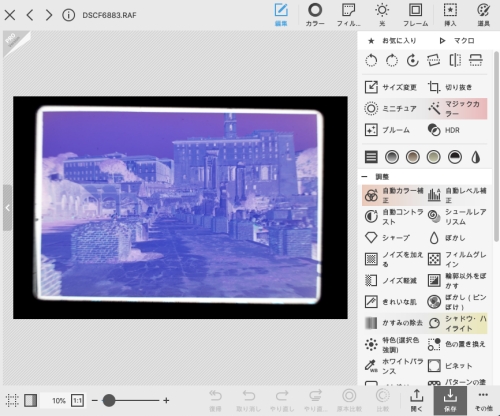Show previous photo with left arrow
Viewport: 500px width, 416px height.
[x=30, y=15]
